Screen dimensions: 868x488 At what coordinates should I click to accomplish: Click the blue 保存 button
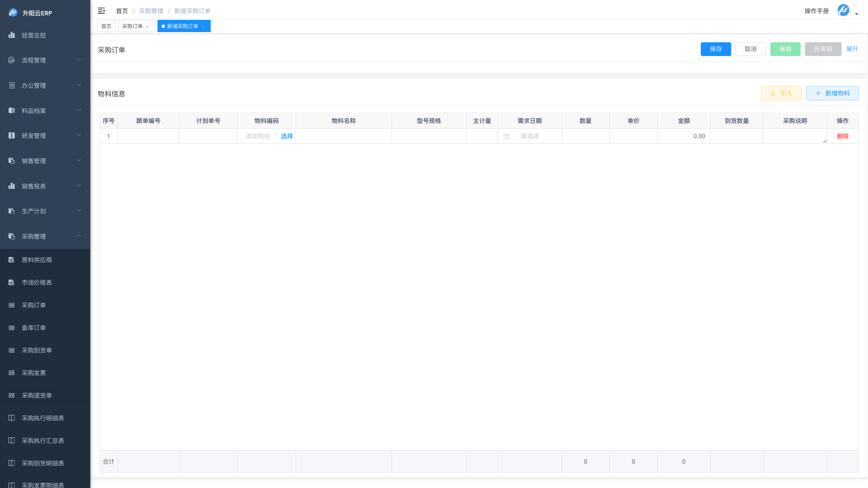coord(716,49)
